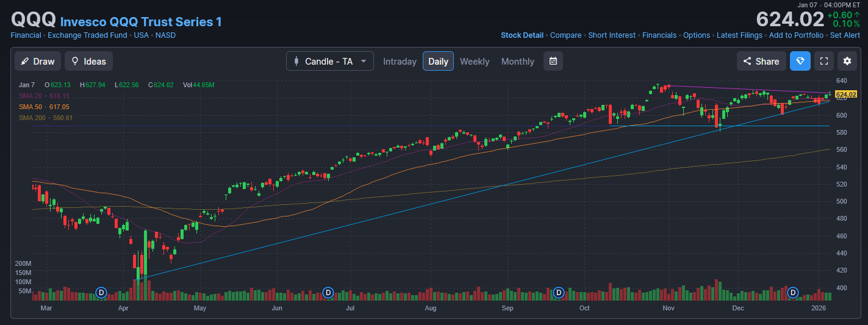
Task: Click the blue diamond premium icon
Action: coord(800,61)
